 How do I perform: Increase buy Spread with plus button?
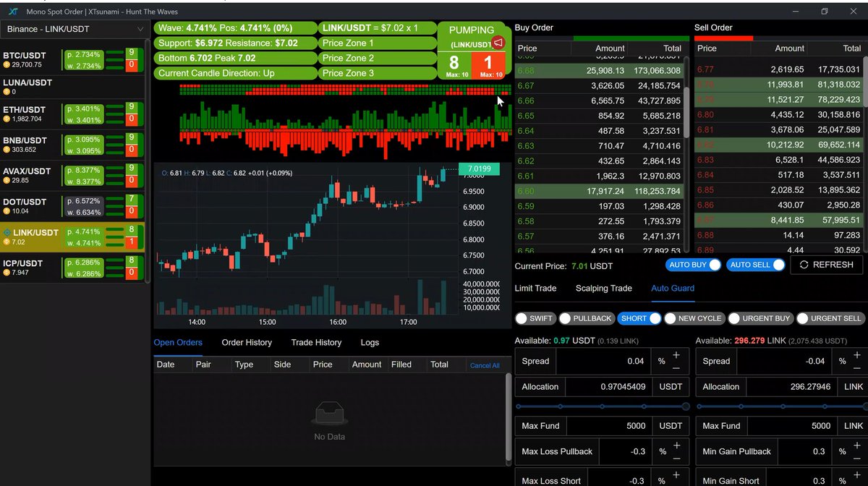[676, 355]
